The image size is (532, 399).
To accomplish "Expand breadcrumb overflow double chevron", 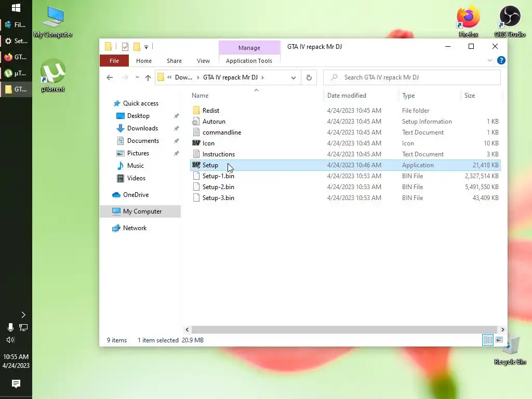I will [x=169, y=77].
